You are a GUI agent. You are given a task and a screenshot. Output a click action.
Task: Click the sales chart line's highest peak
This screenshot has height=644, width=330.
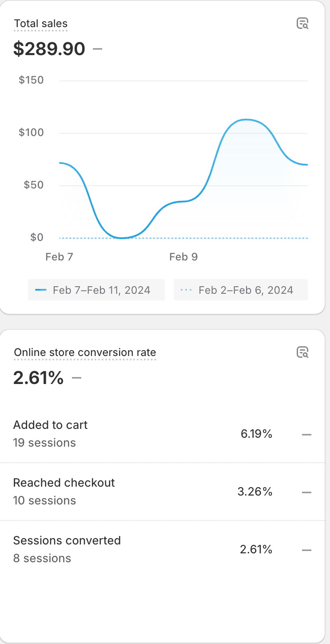click(246, 120)
